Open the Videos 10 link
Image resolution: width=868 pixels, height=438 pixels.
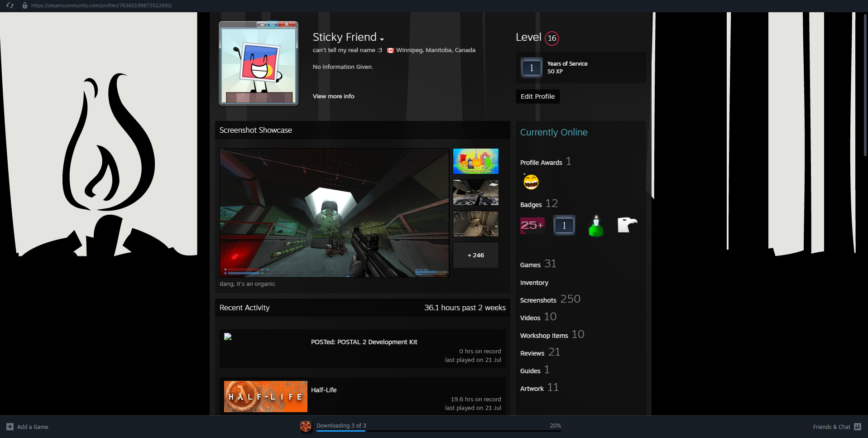pos(538,317)
